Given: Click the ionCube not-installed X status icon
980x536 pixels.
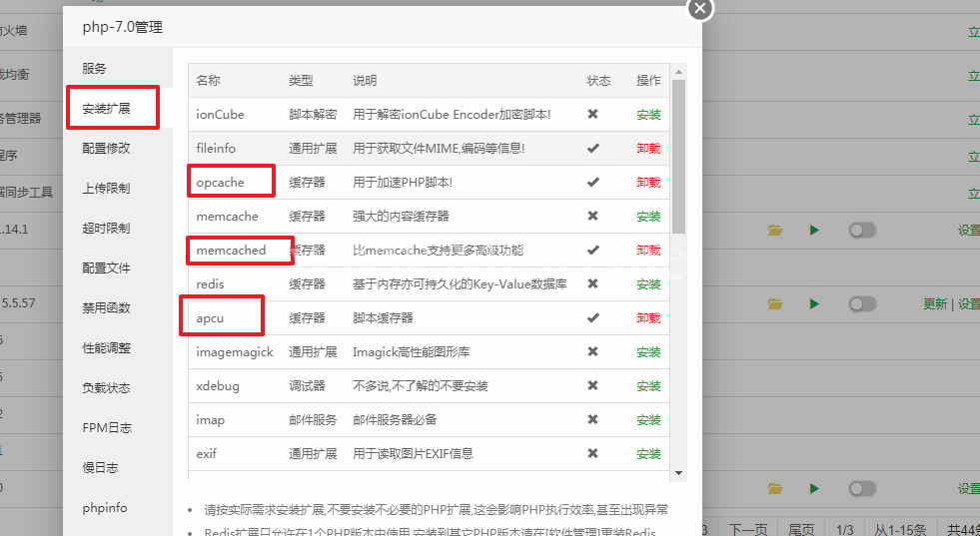Looking at the screenshot, I should (x=592, y=114).
